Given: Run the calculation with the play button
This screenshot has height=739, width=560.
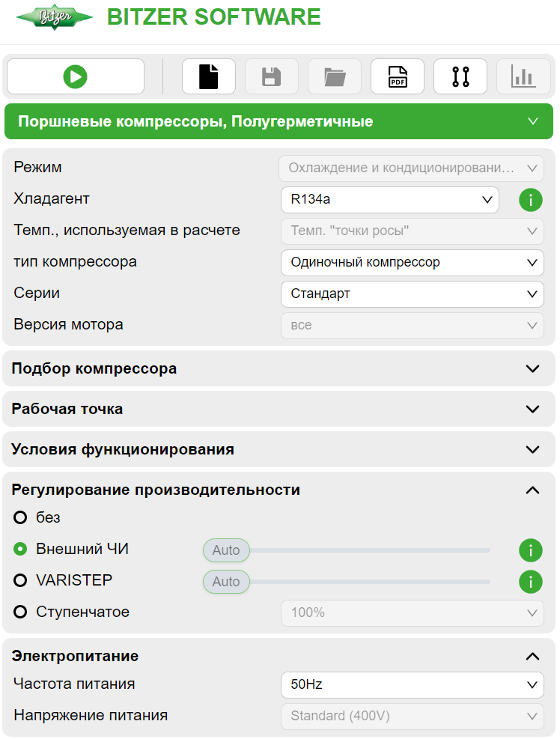Looking at the screenshot, I should pyautogui.click(x=75, y=76).
